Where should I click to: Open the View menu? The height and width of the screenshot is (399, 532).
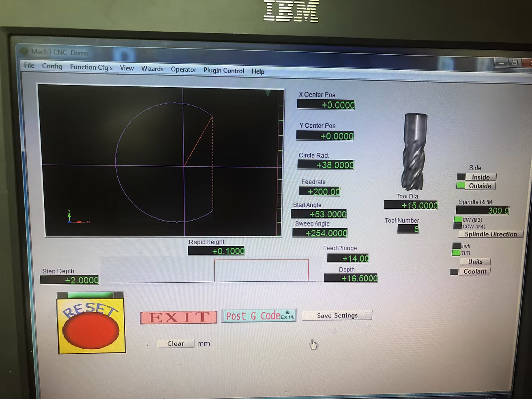[127, 68]
